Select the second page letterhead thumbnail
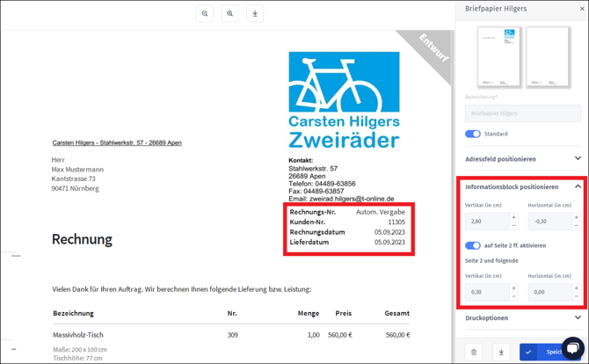 coord(547,57)
